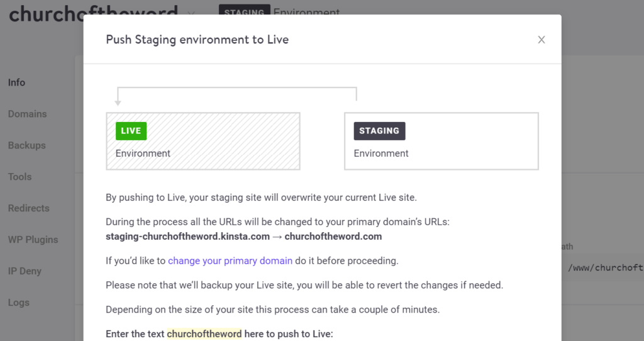The height and width of the screenshot is (341, 644).
Task: Select the Staging Environment box
Action: (x=441, y=141)
